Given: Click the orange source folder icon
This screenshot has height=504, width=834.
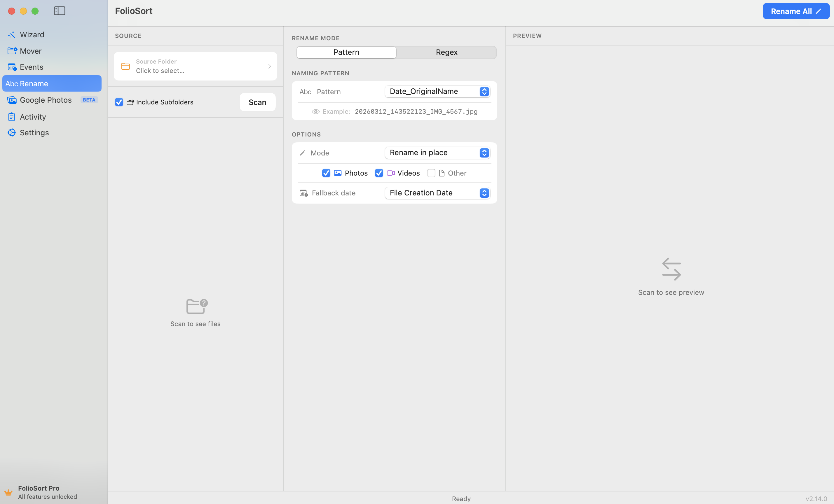Looking at the screenshot, I should point(125,66).
